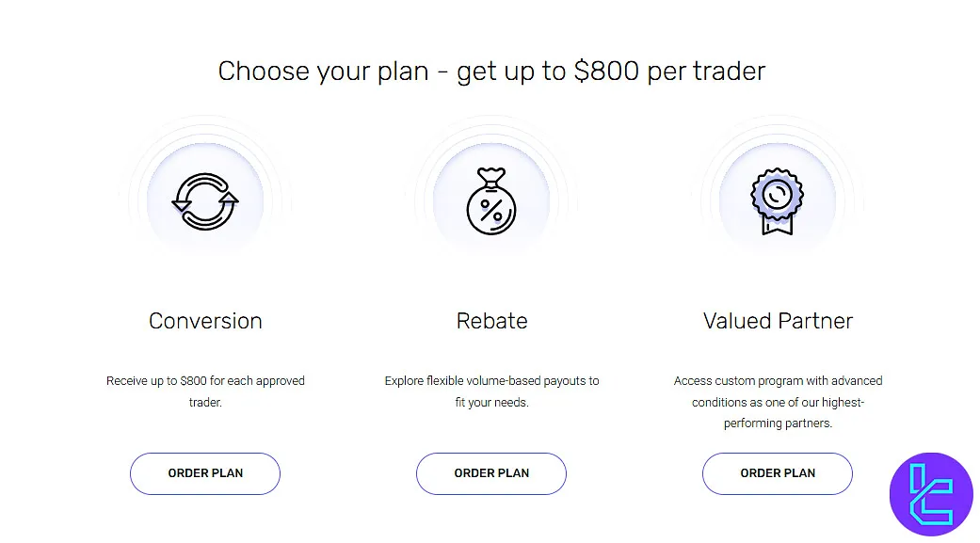Order the Rebate plan
This screenshot has width=980, height=543.
pos(490,473)
